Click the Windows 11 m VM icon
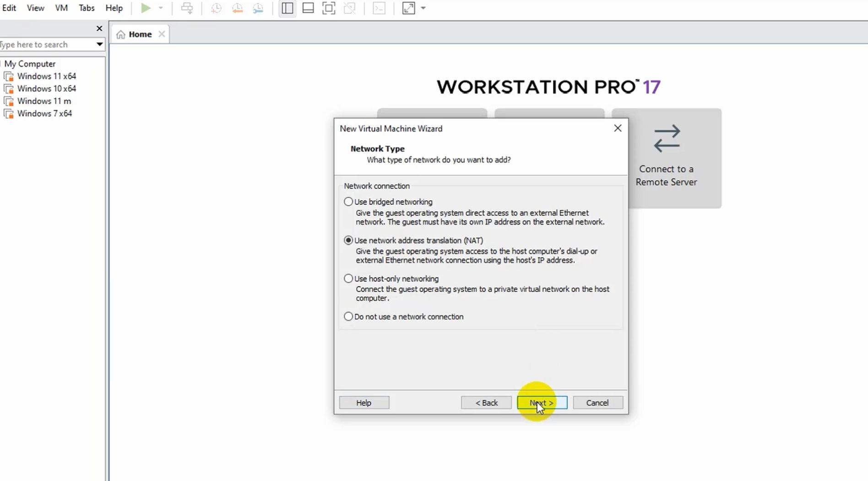868x481 pixels. tap(9, 101)
